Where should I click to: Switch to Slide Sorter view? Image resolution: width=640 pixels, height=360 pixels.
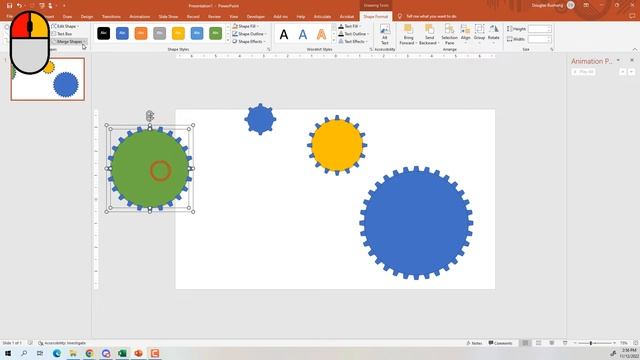538,343
